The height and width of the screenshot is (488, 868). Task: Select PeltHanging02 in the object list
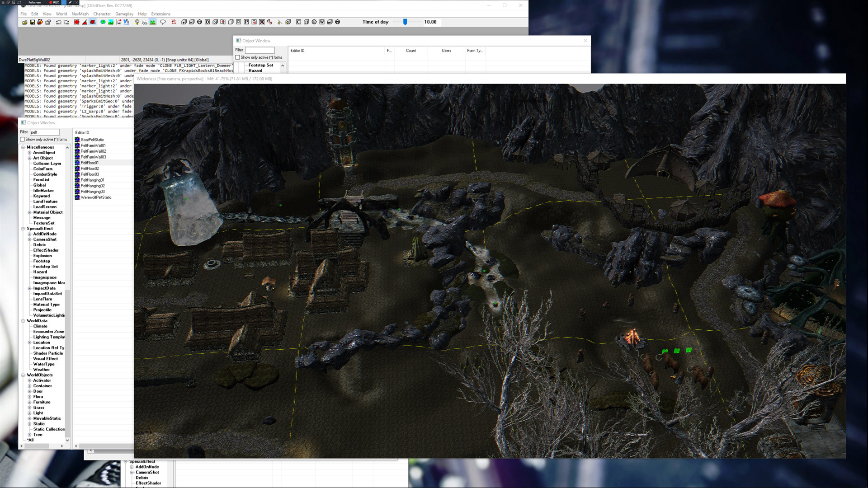[93, 186]
